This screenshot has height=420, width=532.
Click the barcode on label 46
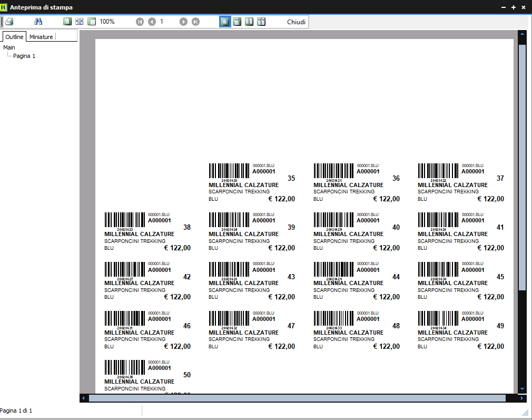pyautogui.click(x=124, y=318)
